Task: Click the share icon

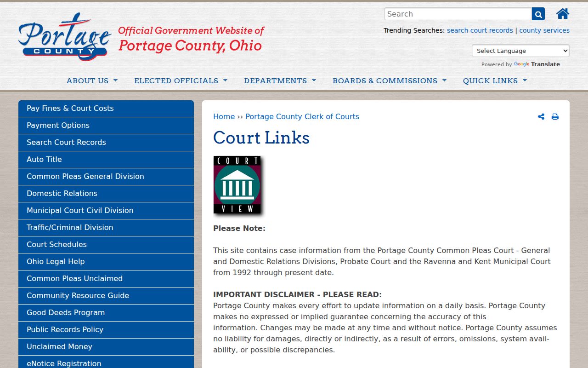Action: (541, 117)
